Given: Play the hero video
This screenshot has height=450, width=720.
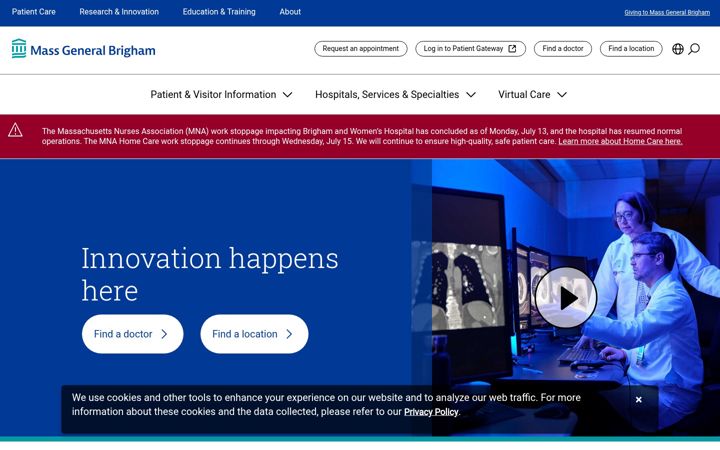Looking at the screenshot, I should [566, 298].
